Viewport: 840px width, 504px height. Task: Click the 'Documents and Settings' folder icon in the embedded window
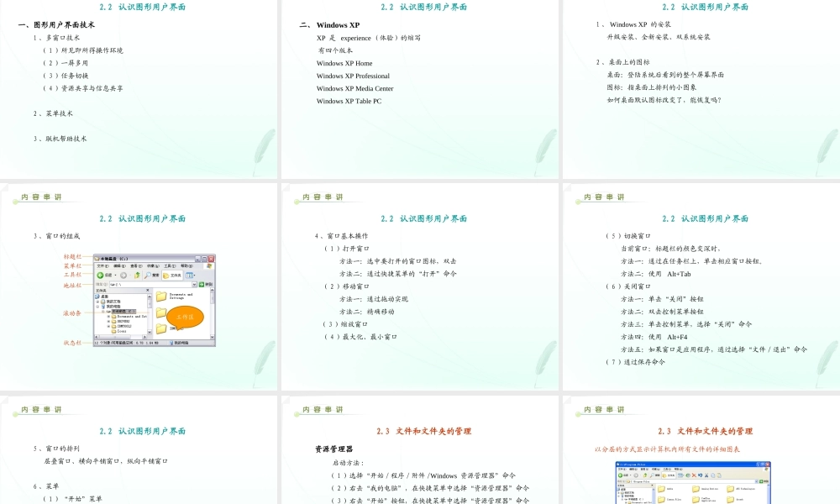coord(161,297)
